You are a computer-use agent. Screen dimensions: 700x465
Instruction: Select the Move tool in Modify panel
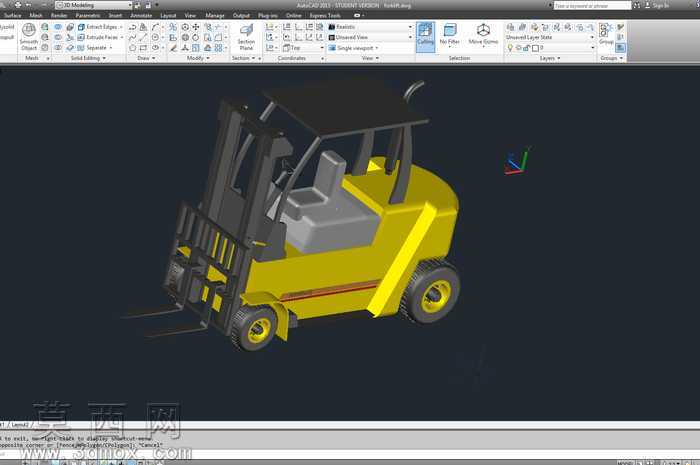(x=196, y=27)
